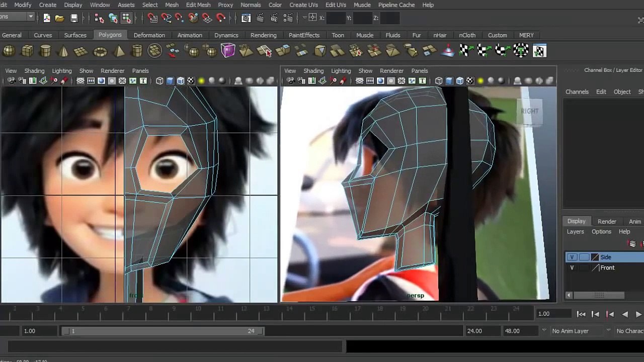Open Lighting menu in left viewport
This screenshot has height=362, width=644.
[62, 71]
